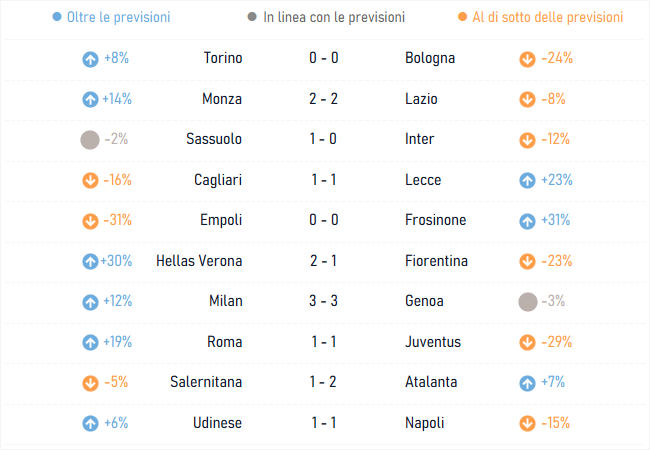Click the grey circle beside Genoa

(x=528, y=302)
